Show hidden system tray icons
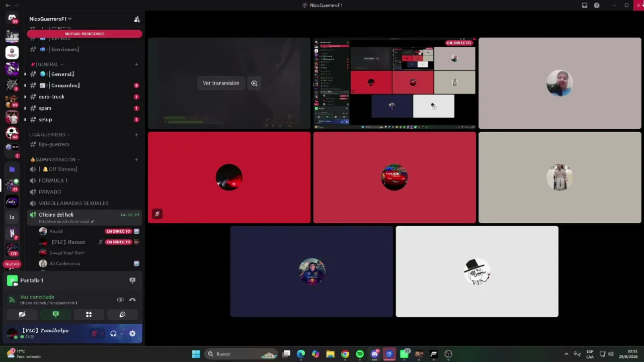Viewport: 644px width, 362px height. pos(566,354)
